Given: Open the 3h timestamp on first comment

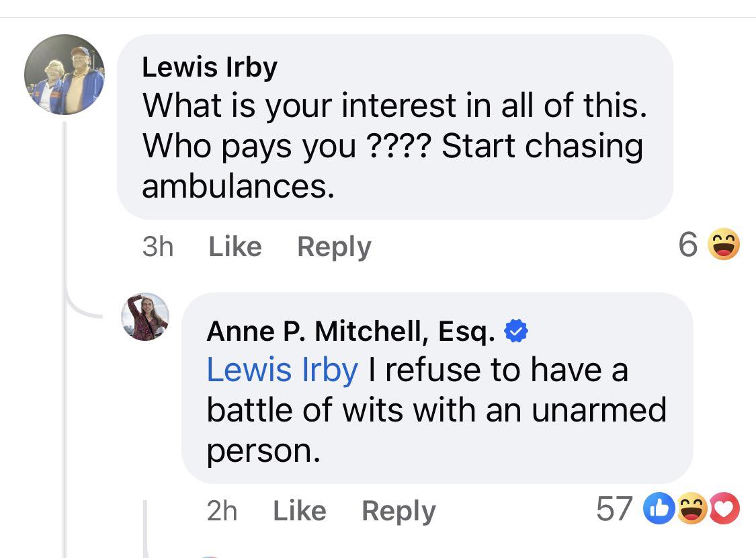Looking at the screenshot, I should [158, 247].
